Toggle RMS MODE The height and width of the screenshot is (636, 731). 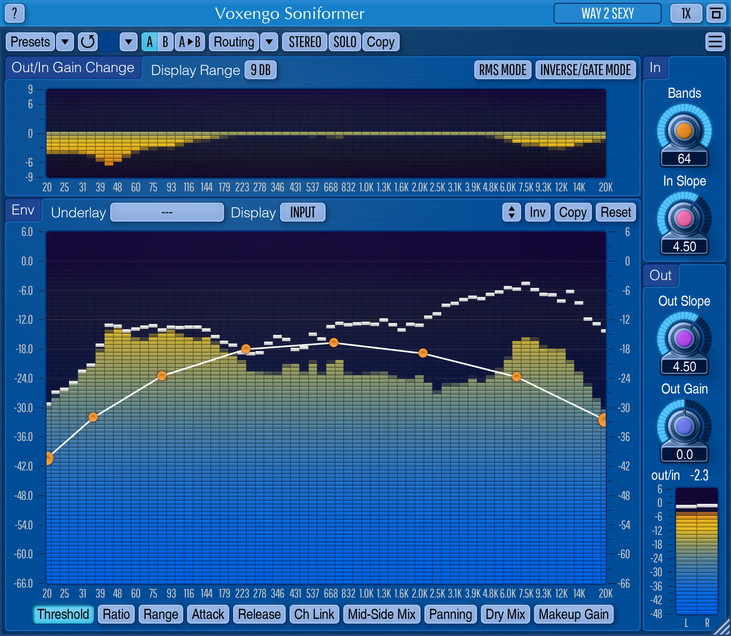click(x=503, y=70)
